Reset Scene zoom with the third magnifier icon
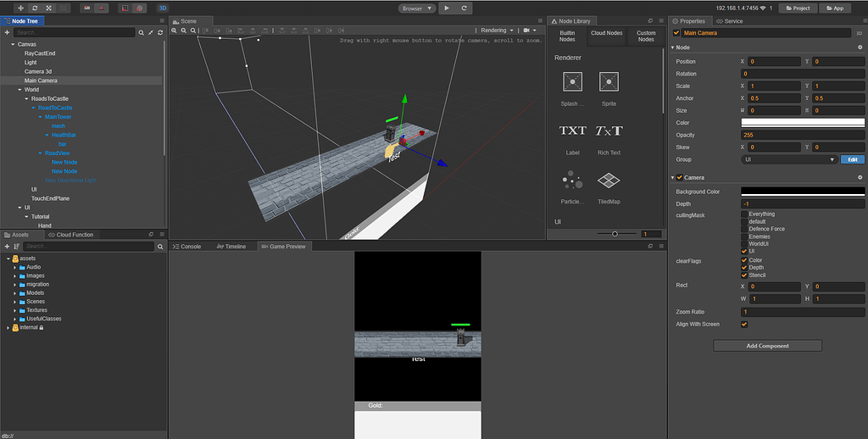The image size is (868, 439). click(x=193, y=31)
